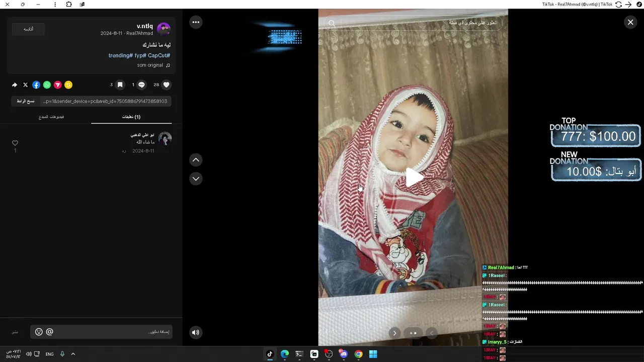This screenshot has width=644, height=362.
Task: Open the three-dots more options menu on the video
Action: pos(196,22)
